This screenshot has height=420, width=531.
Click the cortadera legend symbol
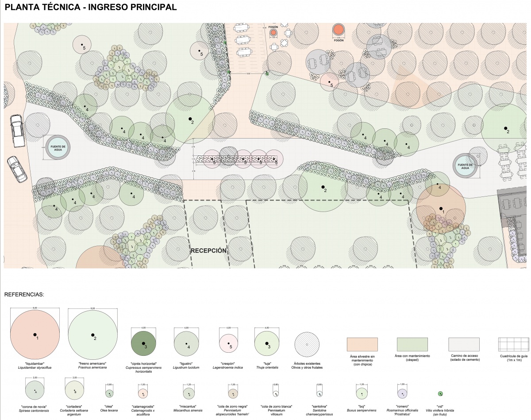(74, 391)
